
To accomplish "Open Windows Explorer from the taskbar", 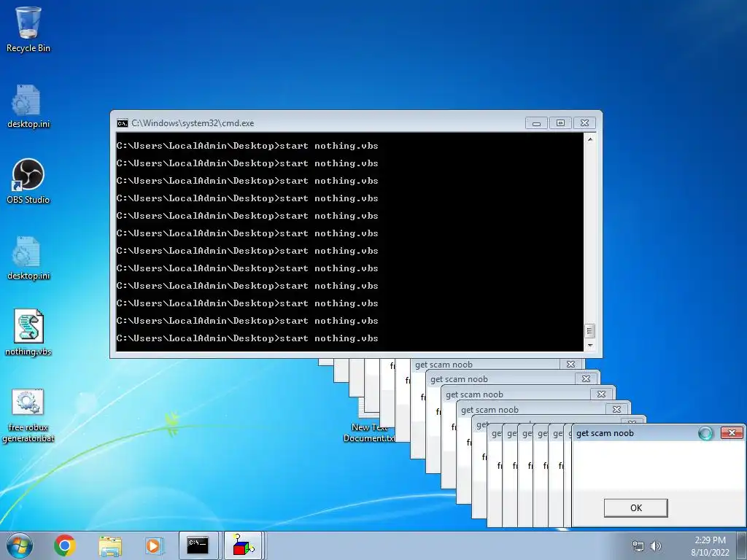I will pyautogui.click(x=110, y=545).
